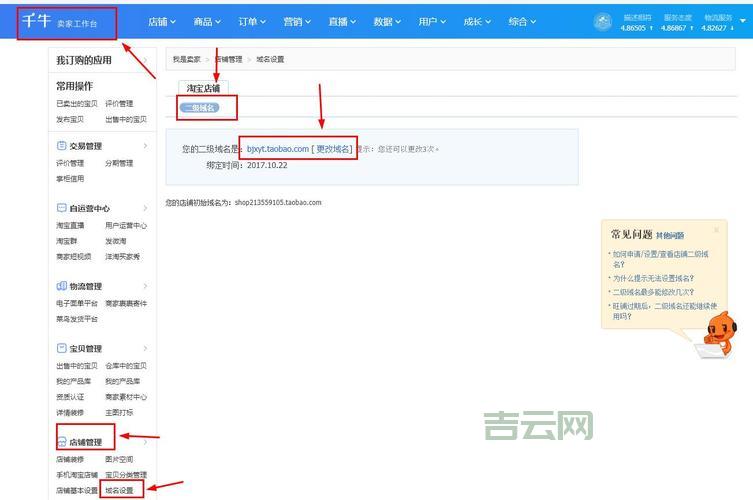The height and width of the screenshot is (500, 753).
Task: Expand the shop score dropdown arrow
Action: click(x=743, y=21)
